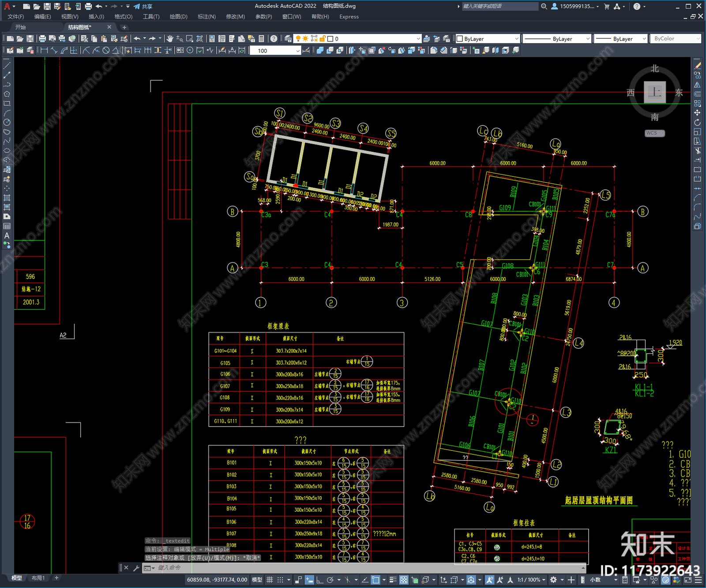Click the shopping cart icon in title bar
The width and height of the screenshot is (706, 588).
[x=607, y=6]
